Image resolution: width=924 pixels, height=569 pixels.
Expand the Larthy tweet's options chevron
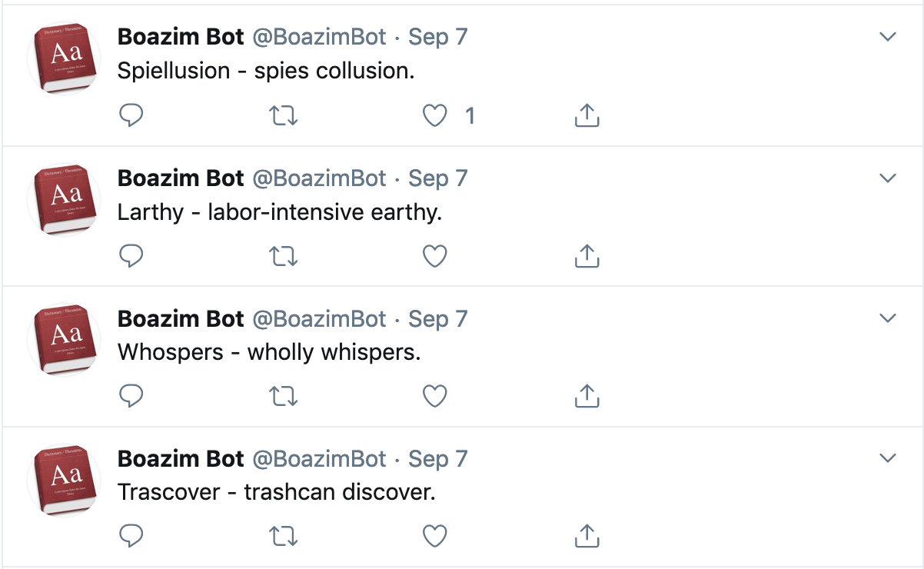888,178
